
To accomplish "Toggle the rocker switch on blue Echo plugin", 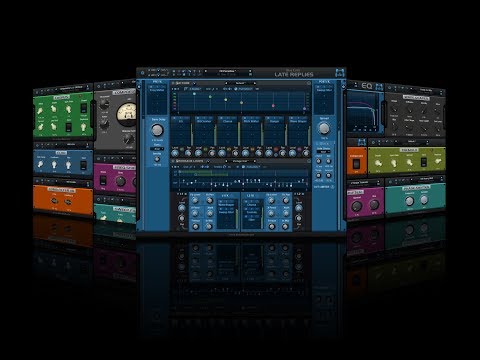I will tap(84, 165).
